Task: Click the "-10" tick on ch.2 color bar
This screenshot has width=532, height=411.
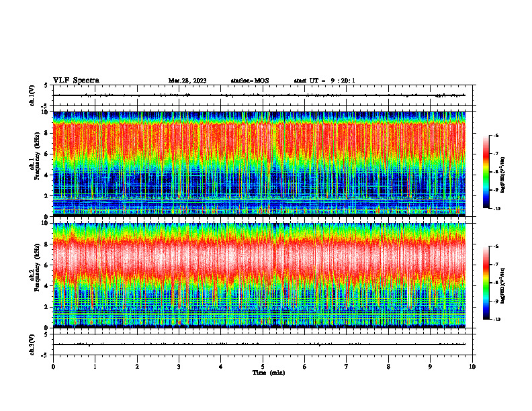Action: tap(496, 320)
